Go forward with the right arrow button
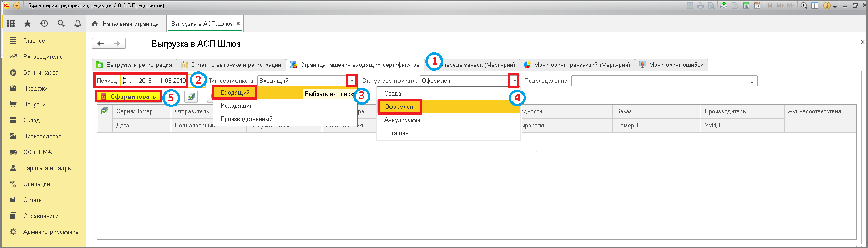The width and height of the screenshot is (868, 248). click(x=117, y=43)
